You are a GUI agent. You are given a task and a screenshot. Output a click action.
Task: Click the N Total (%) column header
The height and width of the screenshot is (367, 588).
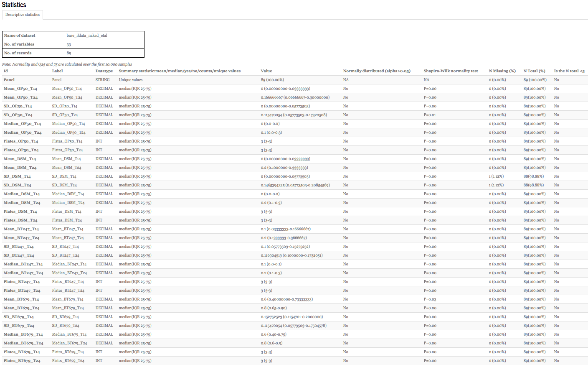[534, 71]
